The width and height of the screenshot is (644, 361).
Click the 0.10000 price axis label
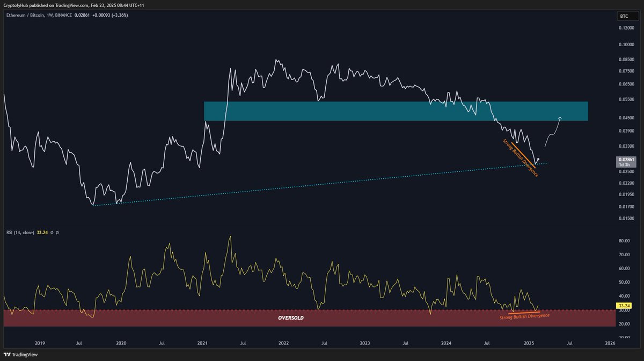626,45
